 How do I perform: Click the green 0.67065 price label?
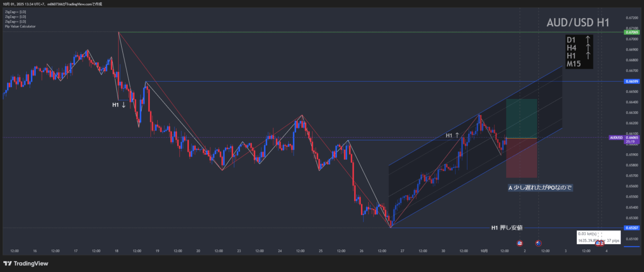[x=631, y=32]
